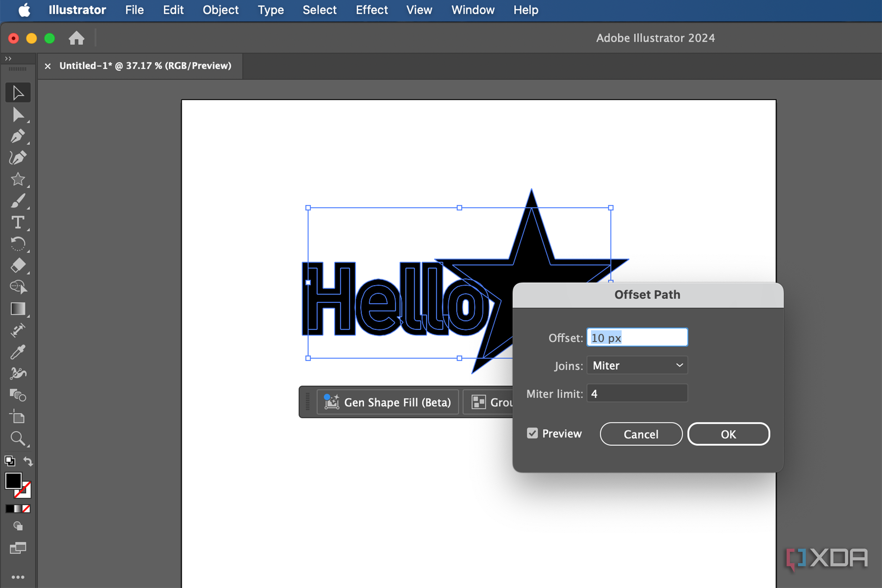Switch to the Effect menu

(371, 10)
